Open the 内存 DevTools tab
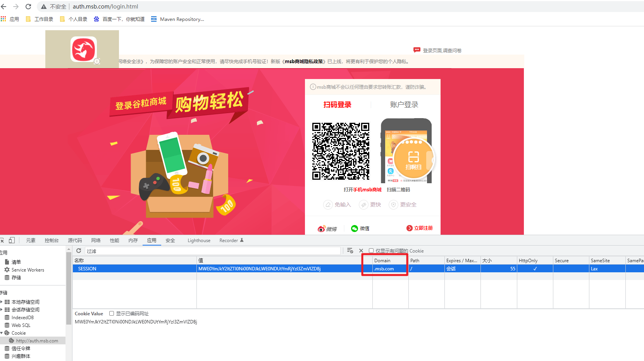Image resolution: width=644 pixels, height=361 pixels. click(x=133, y=241)
